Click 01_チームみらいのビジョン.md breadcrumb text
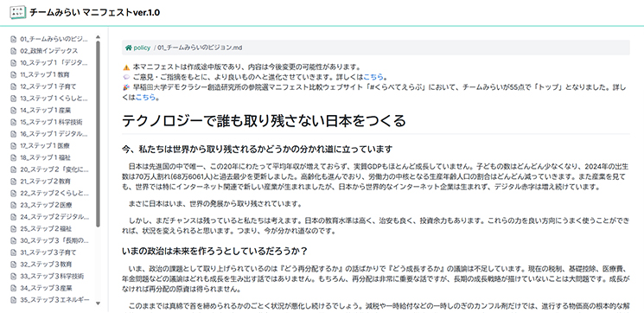This screenshot has width=644, height=313. 200,48
